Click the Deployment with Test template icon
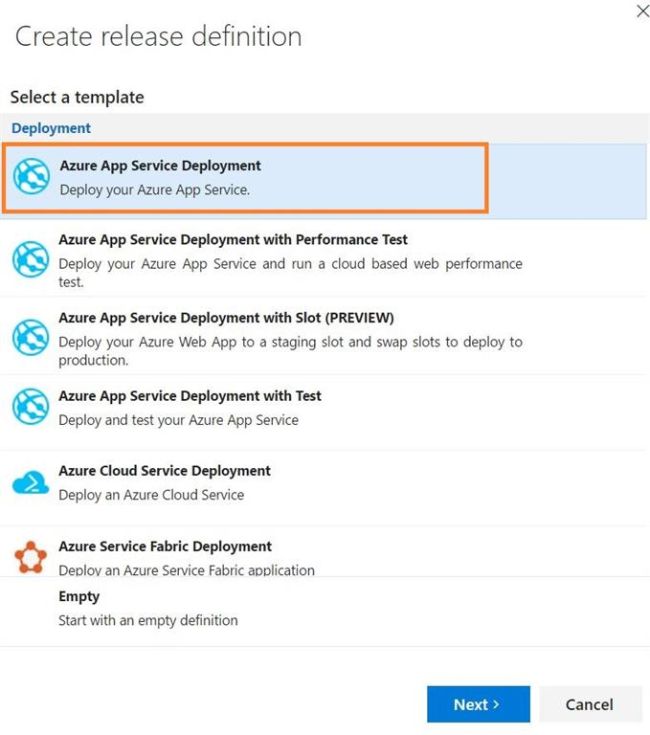The height and width of the screenshot is (735, 650). pos(30,408)
